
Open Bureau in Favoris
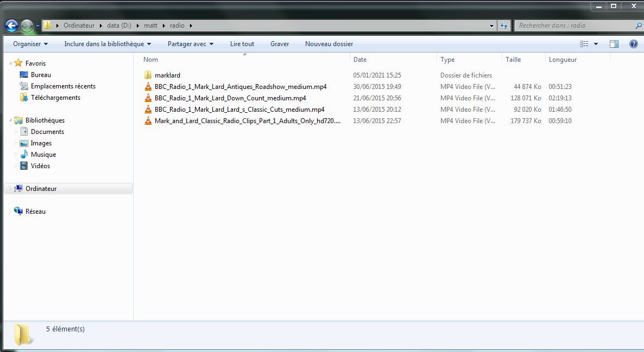click(41, 75)
